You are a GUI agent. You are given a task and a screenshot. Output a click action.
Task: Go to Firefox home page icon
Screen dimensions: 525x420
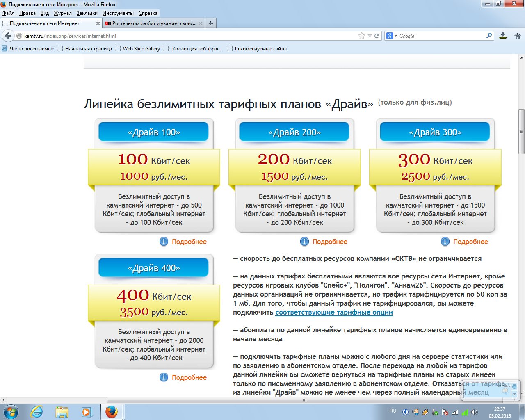(517, 36)
